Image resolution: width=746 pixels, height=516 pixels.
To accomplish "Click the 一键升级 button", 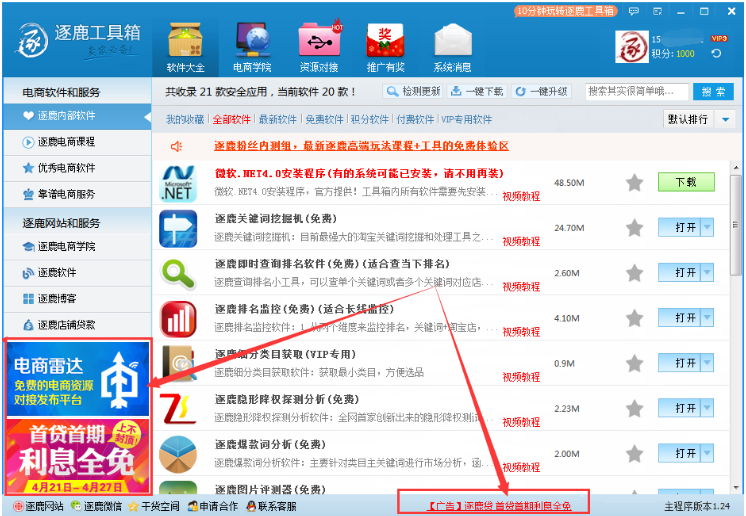I will point(541,91).
